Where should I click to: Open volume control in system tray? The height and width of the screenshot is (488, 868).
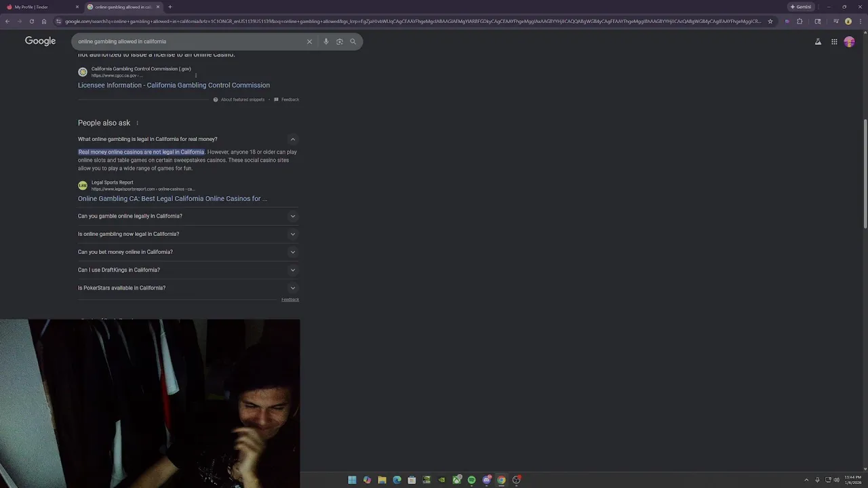[x=836, y=480]
